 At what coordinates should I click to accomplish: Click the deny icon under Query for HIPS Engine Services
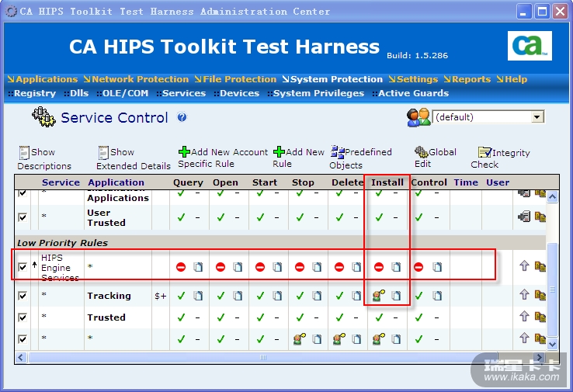tap(181, 267)
